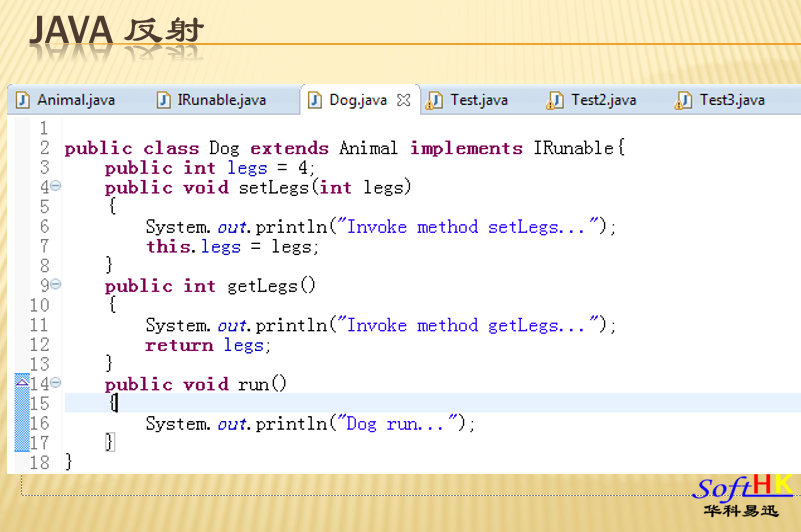Place cursor at opening brace on line 15
801x532 pixels.
tap(113, 403)
